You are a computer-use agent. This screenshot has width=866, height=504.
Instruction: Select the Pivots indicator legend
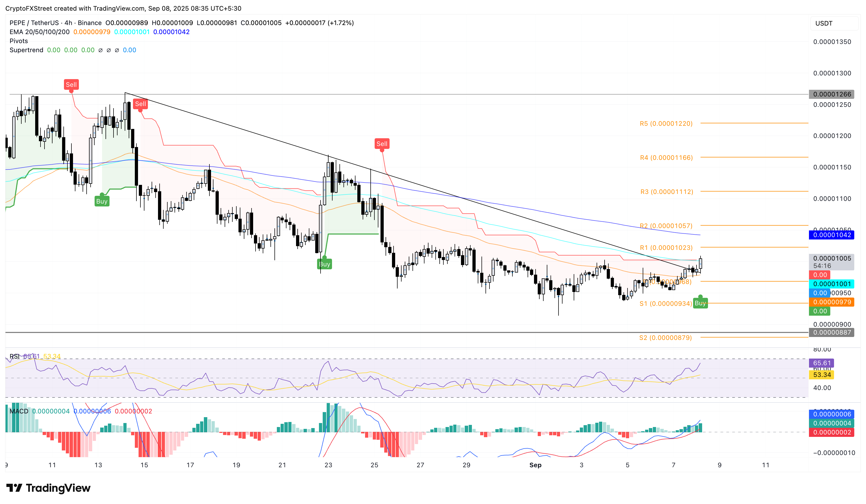pyautogui.click(x=19, y=41)
